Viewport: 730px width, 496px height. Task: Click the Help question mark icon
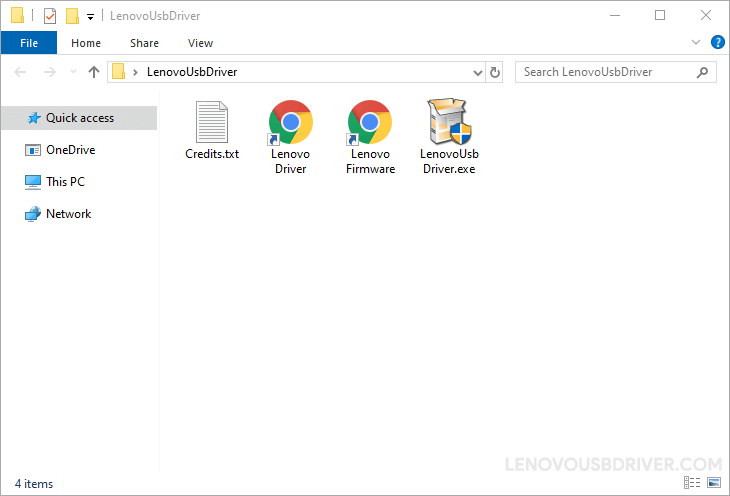coord(717,42)
